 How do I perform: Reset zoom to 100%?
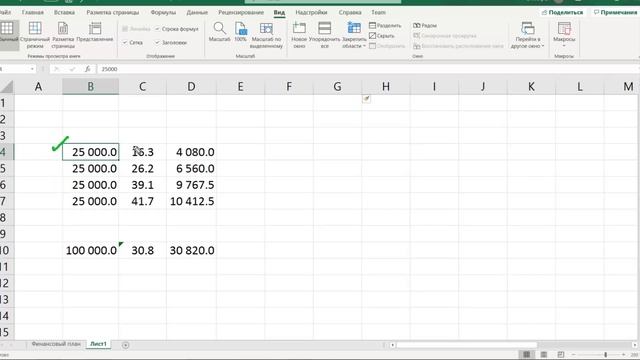(240, 32)
